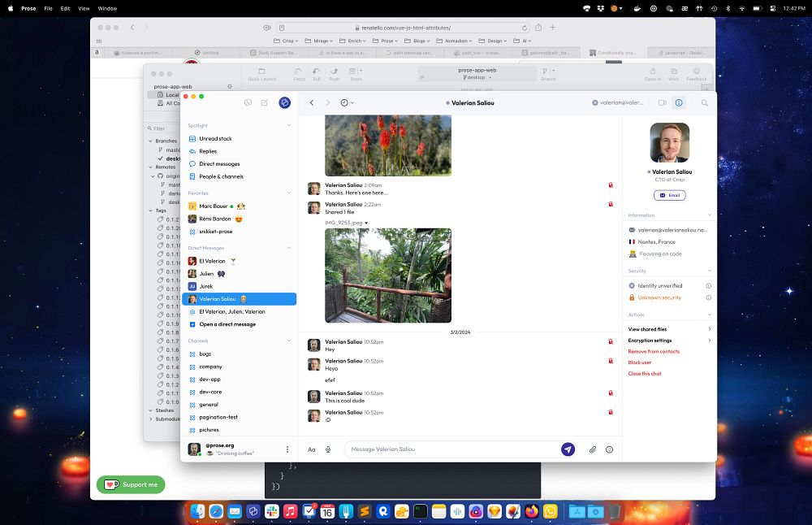The height and width of the screenshot is (525, 812).
Task: Open Encryption settings
Action: pyautogui.click(x=670, y=341)
